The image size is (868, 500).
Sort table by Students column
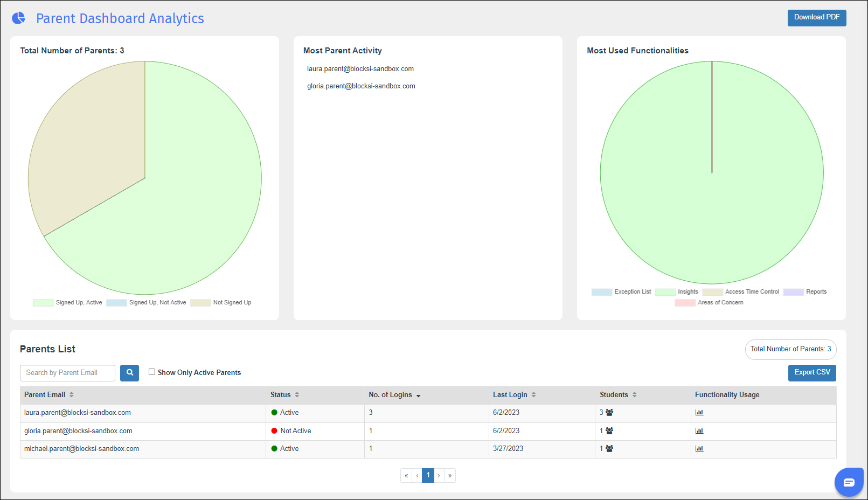(635, 395)
